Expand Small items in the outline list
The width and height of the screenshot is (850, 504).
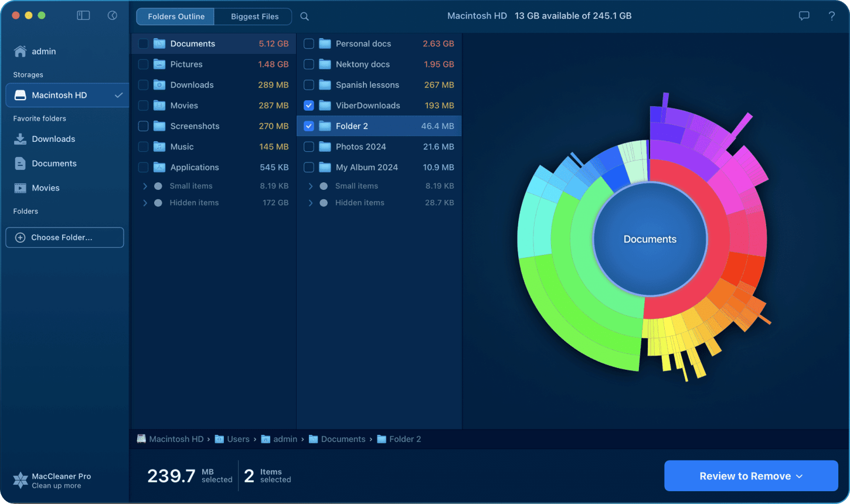144,186
